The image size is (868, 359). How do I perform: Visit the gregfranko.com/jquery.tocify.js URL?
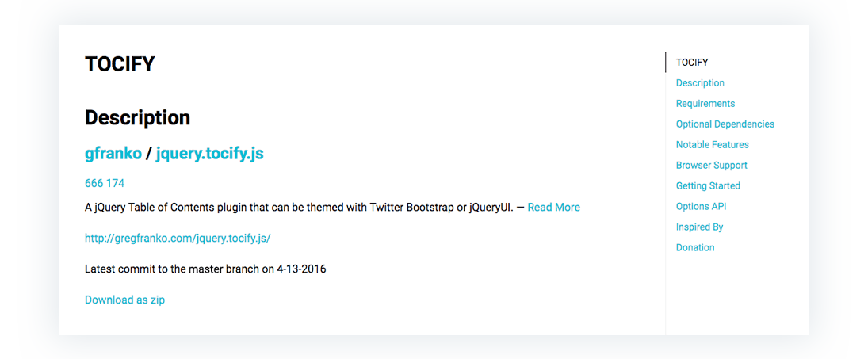tap(178, 239)
